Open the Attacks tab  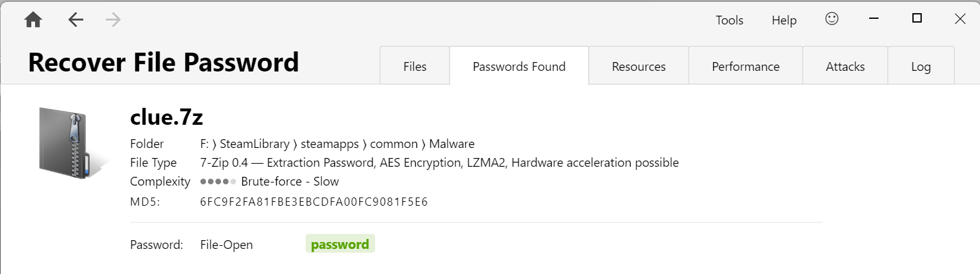(845, 66)
